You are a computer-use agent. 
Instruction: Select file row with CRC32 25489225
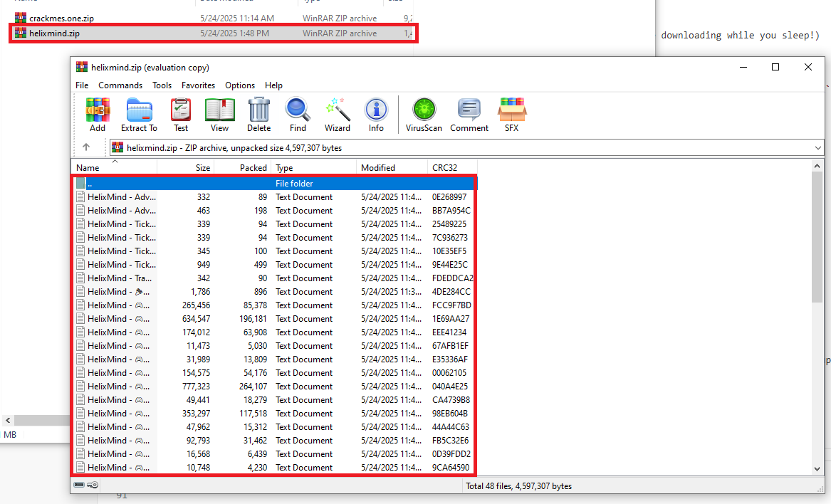click(x=275, y=224)
